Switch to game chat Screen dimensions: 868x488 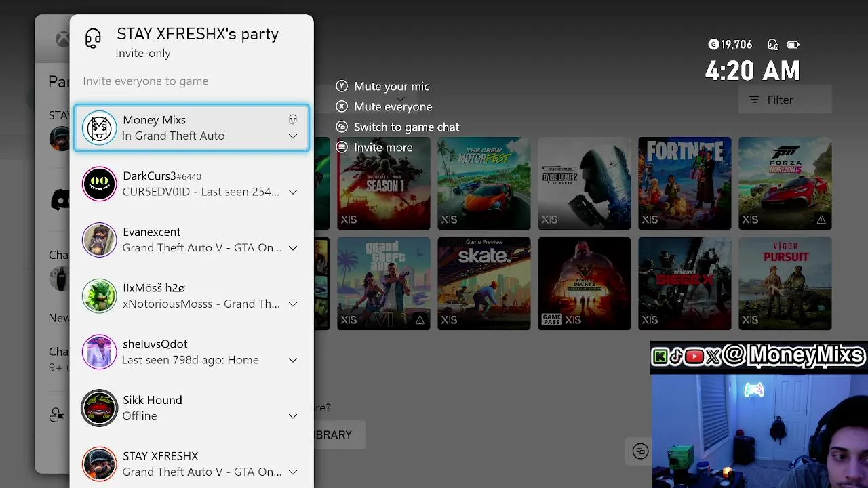[406, 127]
